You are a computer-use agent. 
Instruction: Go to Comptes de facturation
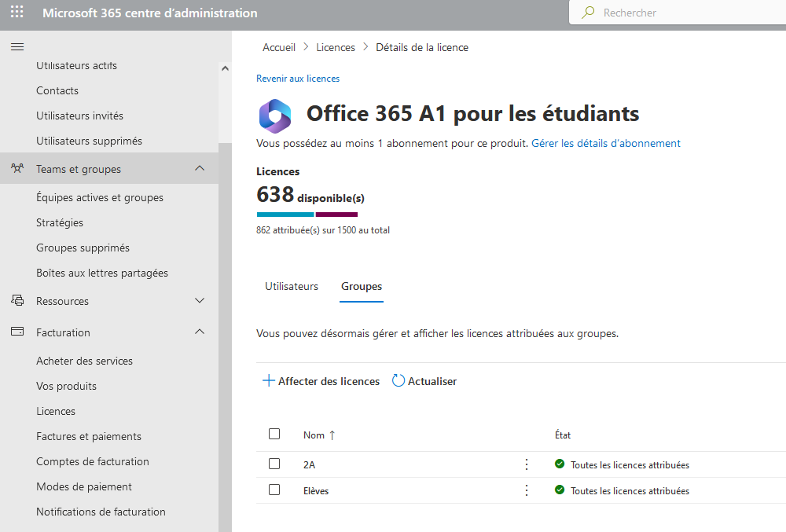point(93,461)
